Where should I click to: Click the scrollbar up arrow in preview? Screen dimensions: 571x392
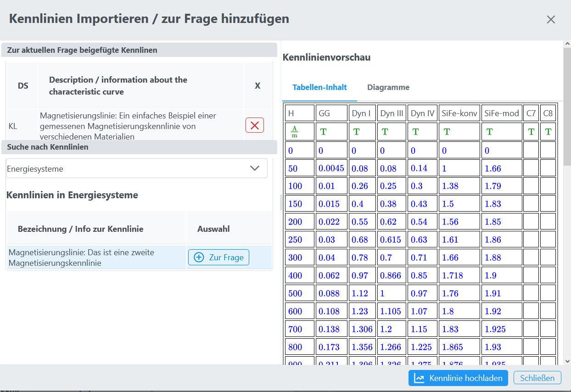coord(567,44)
